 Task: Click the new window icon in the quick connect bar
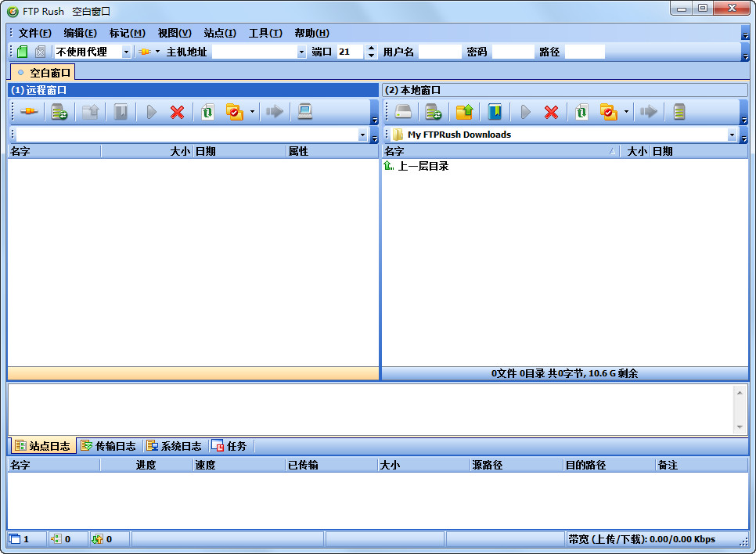point(22,52)
